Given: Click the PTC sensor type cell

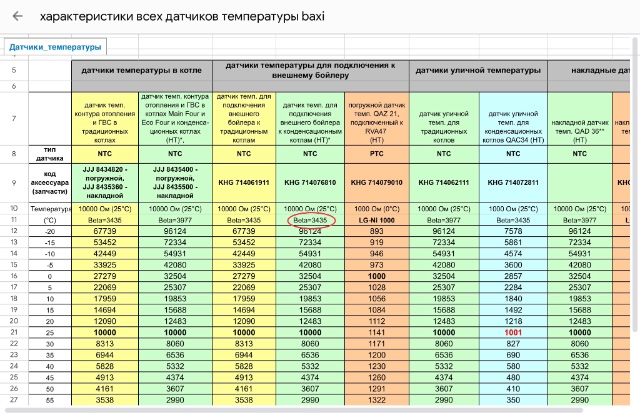Looking at the screenshot, I should [x=373, y=155].
